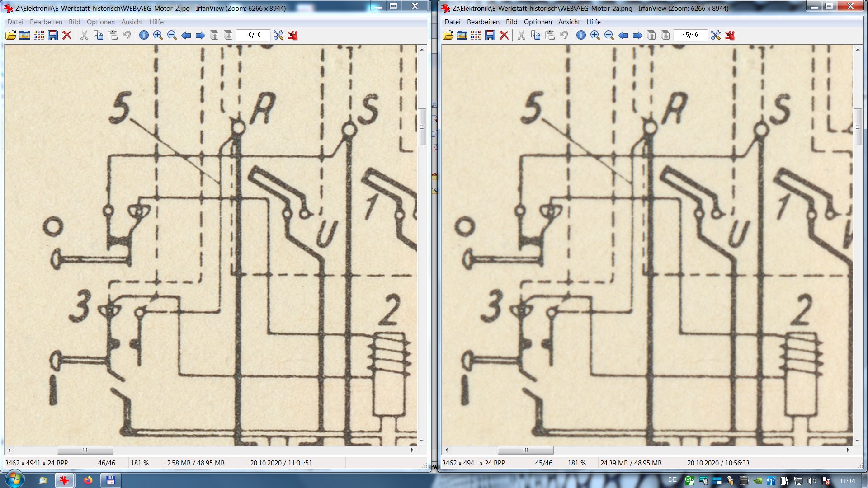
Task: Go to next image arrow, right window
Action: tap(637, 35)
